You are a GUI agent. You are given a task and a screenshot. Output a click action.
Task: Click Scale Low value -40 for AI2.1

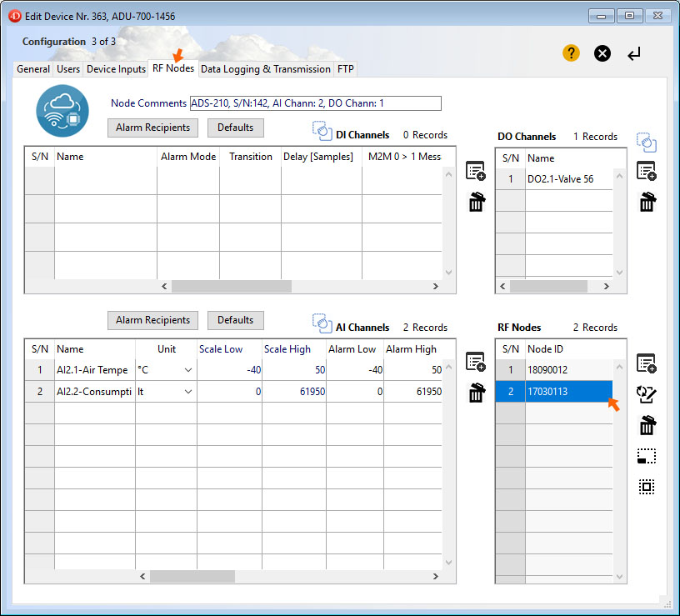(229, 370)
